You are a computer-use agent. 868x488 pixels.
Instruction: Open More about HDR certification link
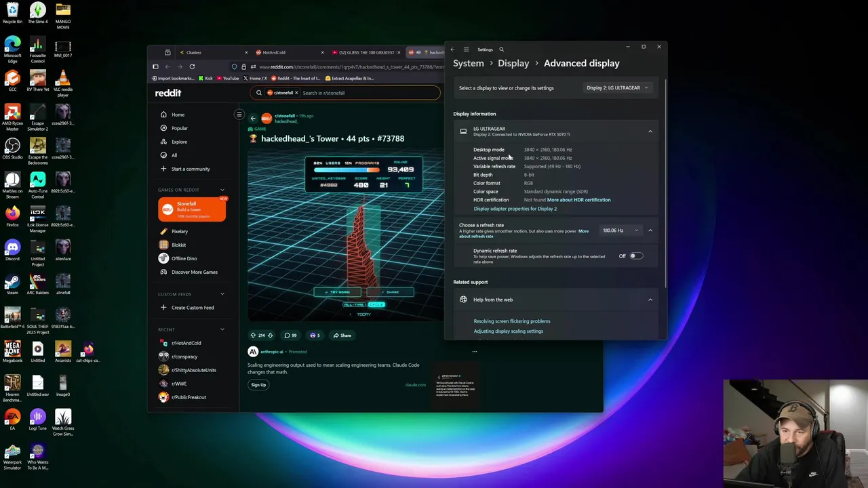pyautogui.click(x=578, y=200)
